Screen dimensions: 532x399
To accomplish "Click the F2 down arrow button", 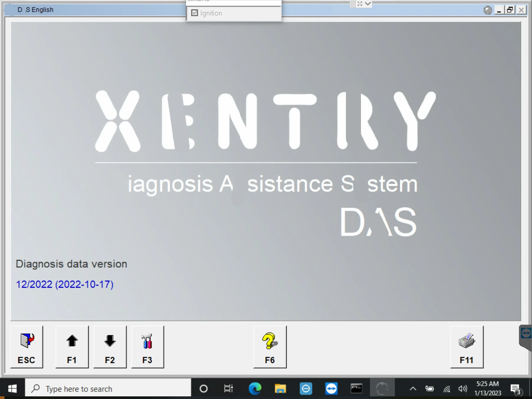I will tap(110, 347).
